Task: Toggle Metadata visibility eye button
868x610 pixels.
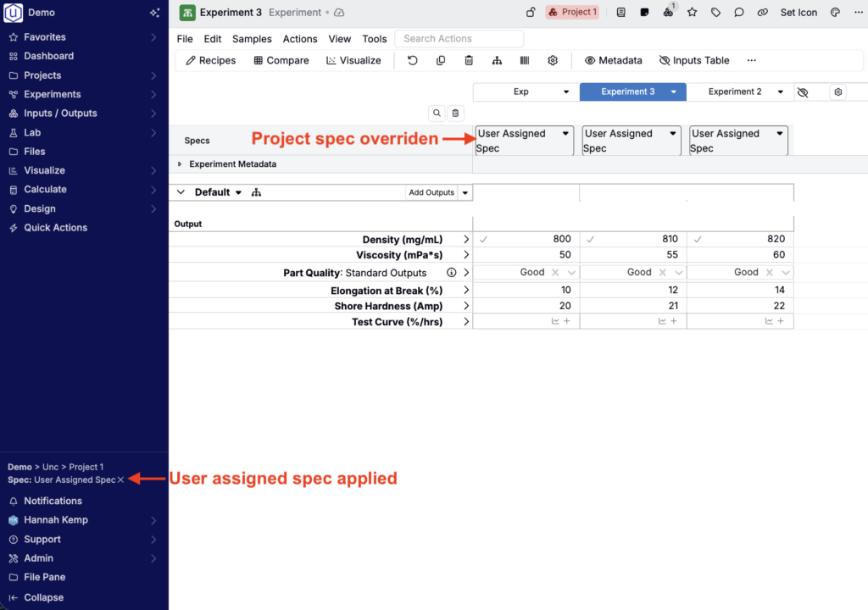Action: 613,61
